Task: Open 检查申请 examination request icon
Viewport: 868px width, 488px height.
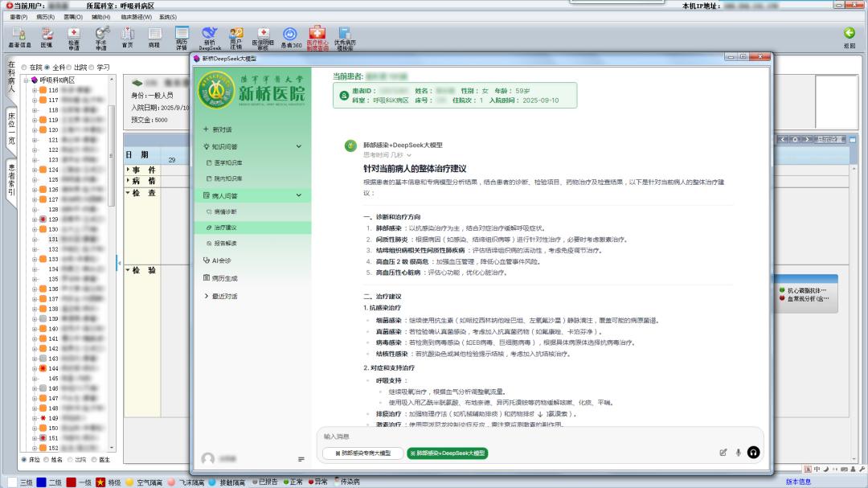Action: (x=74, y=39)
